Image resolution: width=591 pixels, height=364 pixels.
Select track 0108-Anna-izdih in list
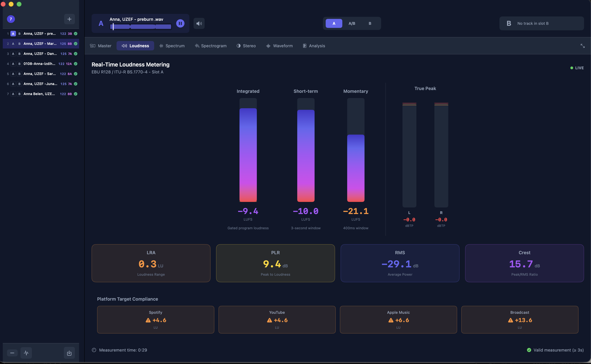coord(39,64)
